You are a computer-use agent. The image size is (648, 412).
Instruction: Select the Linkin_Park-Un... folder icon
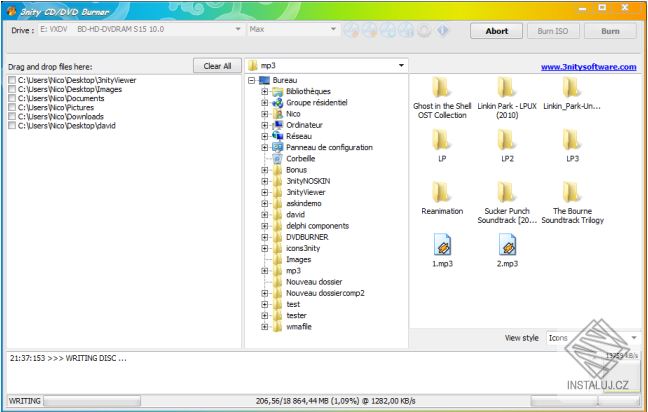point(572,88)
